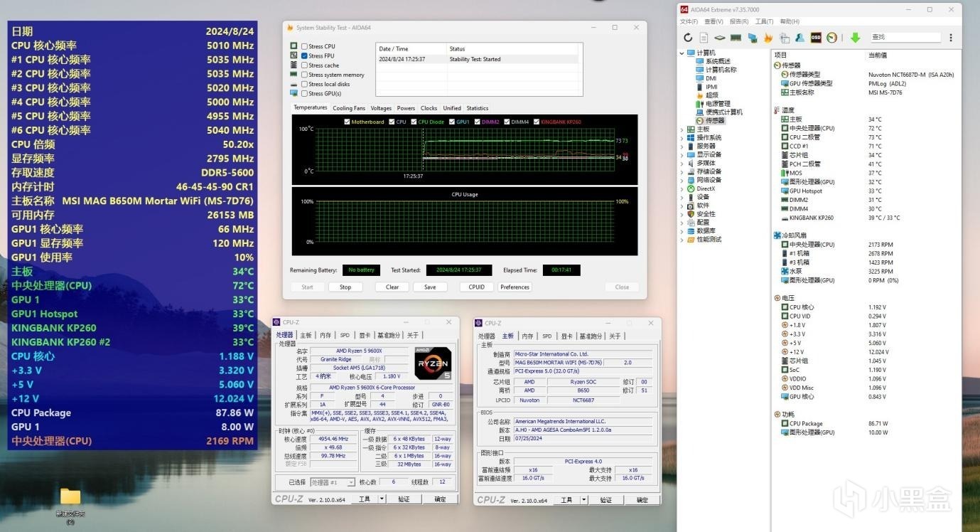Select 超频 in the AIDA64 tree

711,95
